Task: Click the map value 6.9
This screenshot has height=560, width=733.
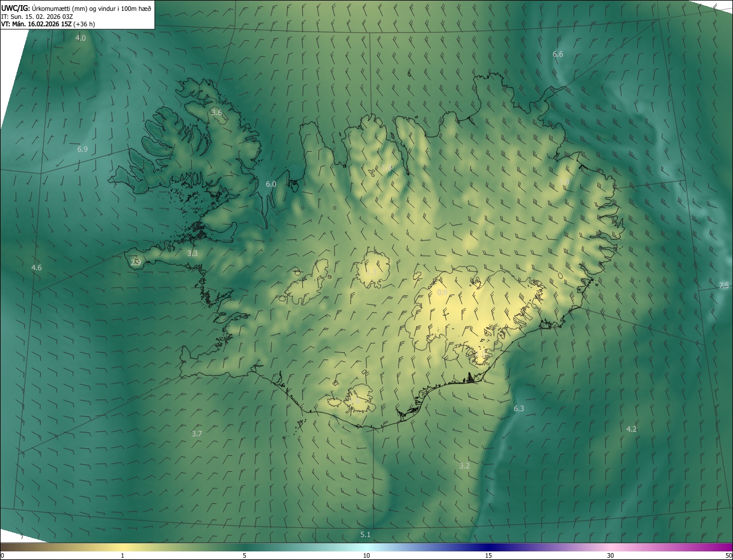Action: pyautogui.click(x=82, y=149)
